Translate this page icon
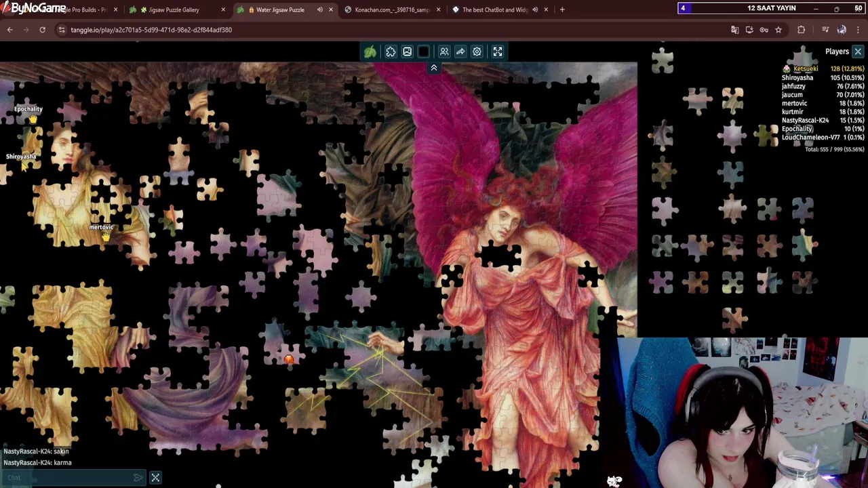 [734, 30]
